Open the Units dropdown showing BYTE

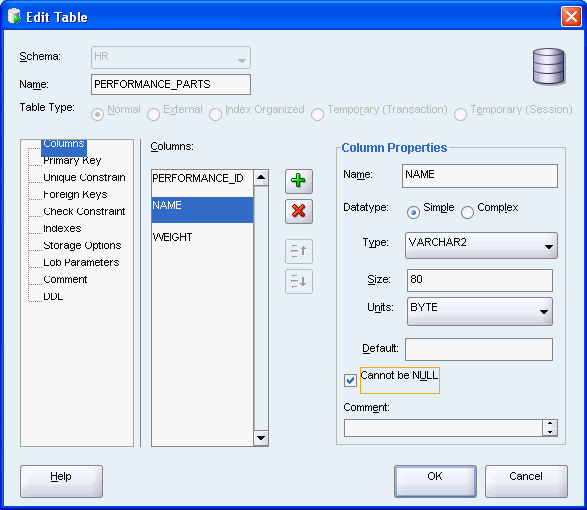pyautogui.click(x=480, y=312)
